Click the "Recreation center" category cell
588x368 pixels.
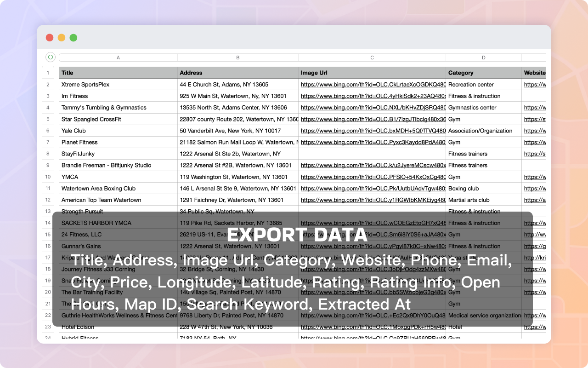[x=484, y=85]
